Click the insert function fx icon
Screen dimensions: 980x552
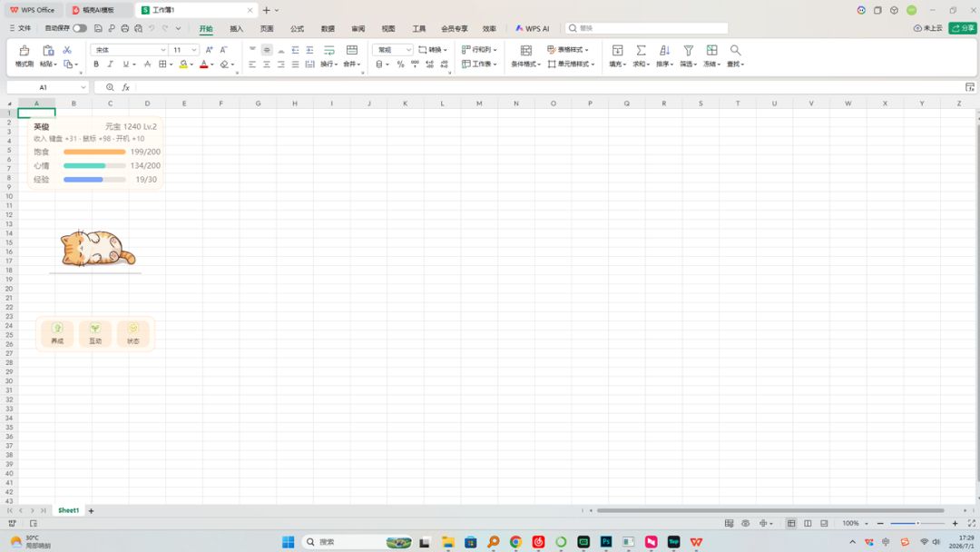pyautogui.click(x=125, y=87)
